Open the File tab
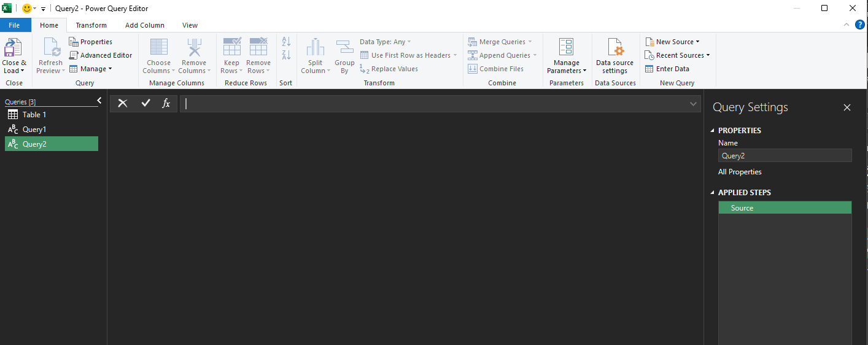Screen dimensions: 868x345 (x=14, y=25)
